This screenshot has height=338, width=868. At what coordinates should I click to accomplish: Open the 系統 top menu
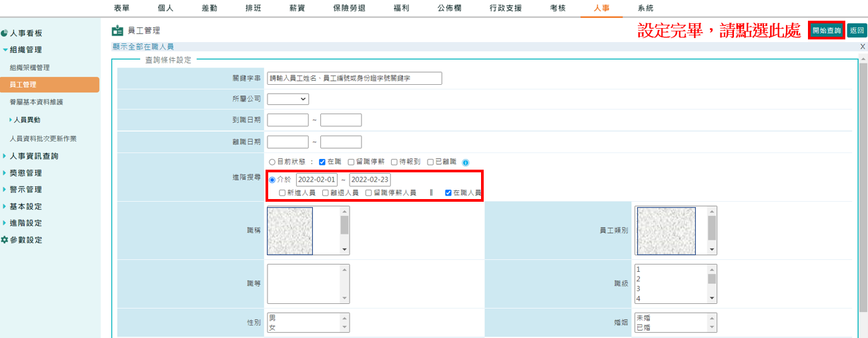tap(645, 8)
